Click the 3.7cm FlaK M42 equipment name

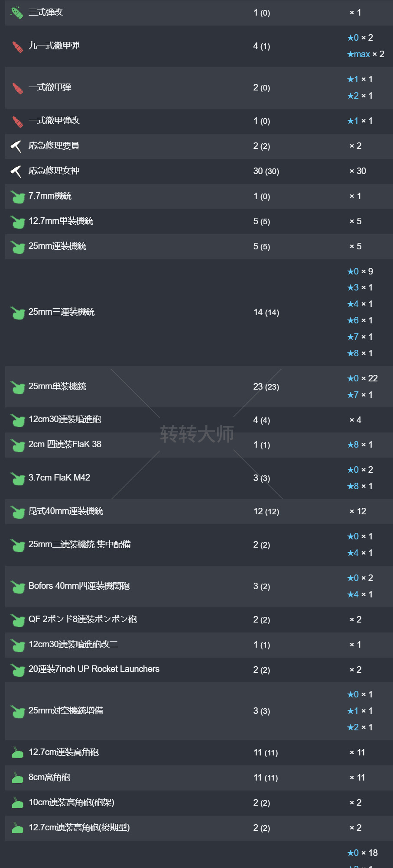(59, 478)
